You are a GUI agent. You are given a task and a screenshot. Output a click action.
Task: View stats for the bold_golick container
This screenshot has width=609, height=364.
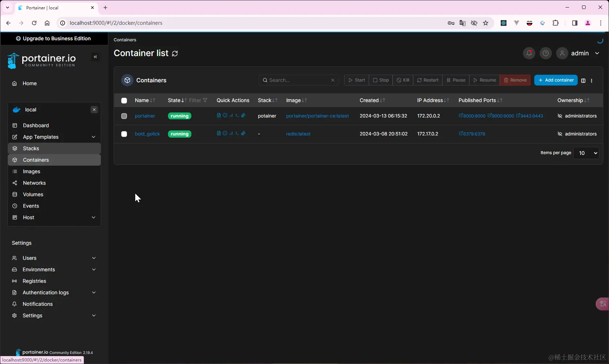tap(231, 133)
